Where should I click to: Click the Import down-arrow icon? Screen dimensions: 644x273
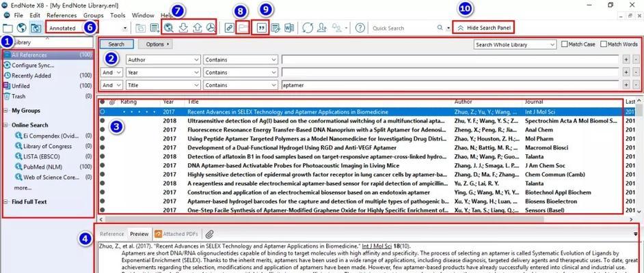point(184,28)
